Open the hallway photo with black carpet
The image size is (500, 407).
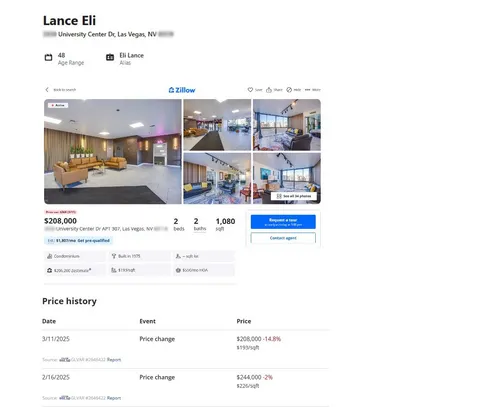tap(217, 125)
